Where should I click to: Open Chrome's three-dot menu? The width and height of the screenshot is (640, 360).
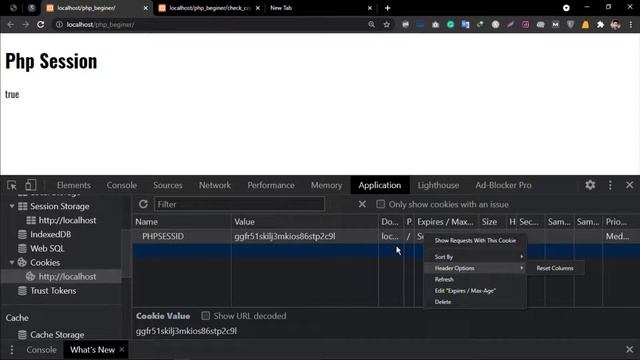click(x=631, y=24)
